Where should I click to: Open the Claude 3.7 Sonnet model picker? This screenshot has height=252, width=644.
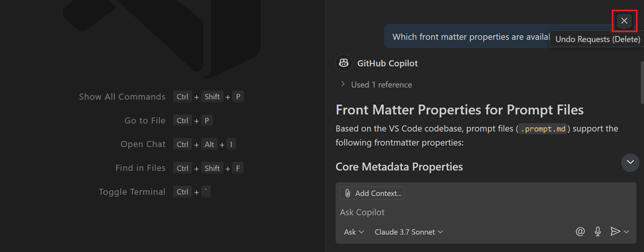click(x=409, y=232)
